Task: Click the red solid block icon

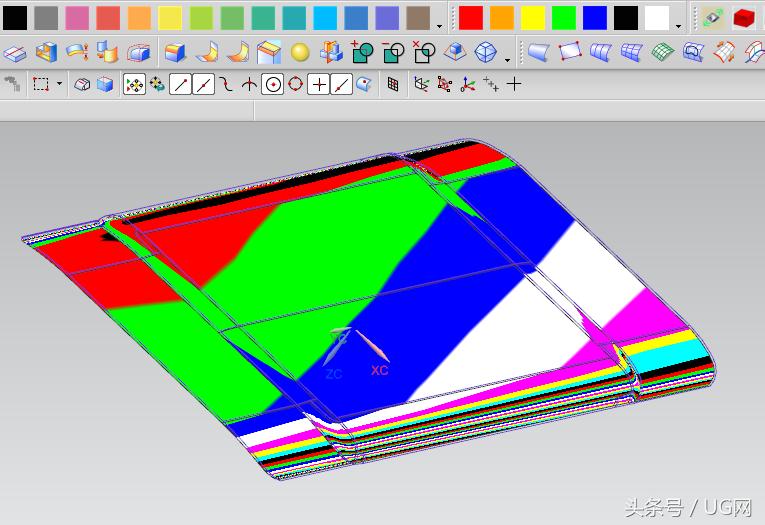Action: click(743, 18)
